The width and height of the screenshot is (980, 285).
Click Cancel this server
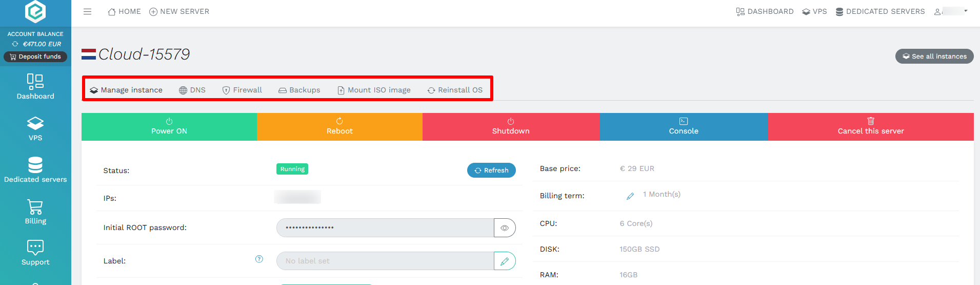pyautogui.click(x=871, y=127)
